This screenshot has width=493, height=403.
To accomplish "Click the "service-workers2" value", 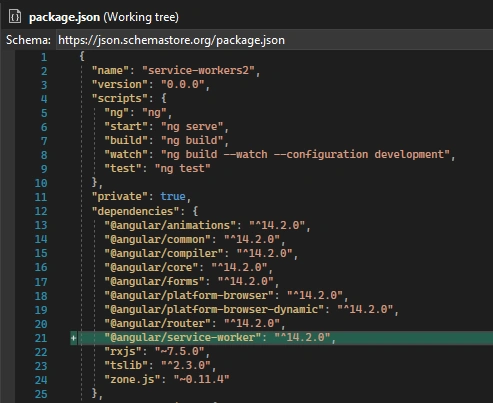I will coord(198,70).
